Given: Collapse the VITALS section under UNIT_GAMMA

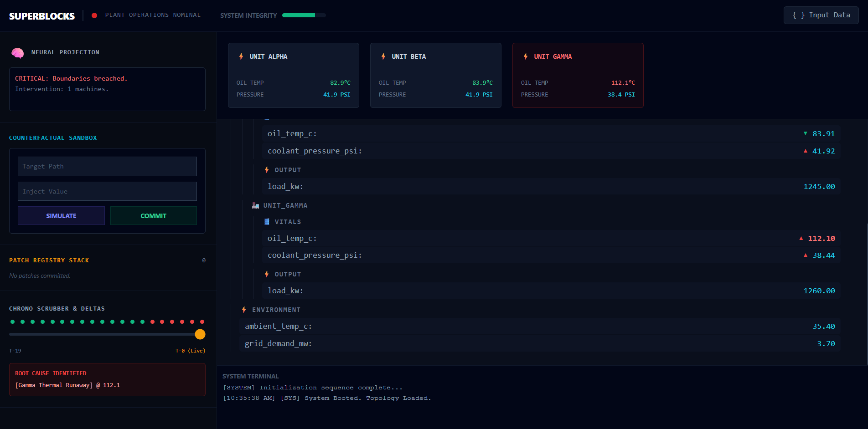Looking at the screenshot, I should (x=288, y=222).
